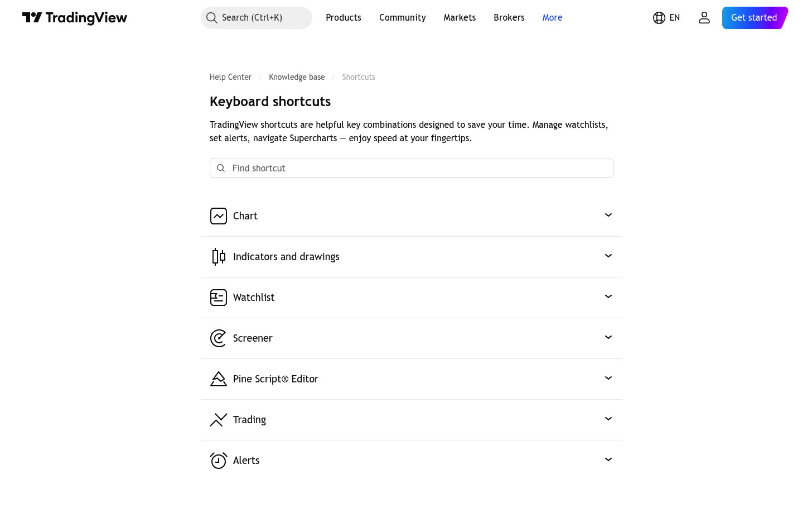The image size is (812, 508).
Task: Click the Trading section title
Action: click(x=249, y=420)
